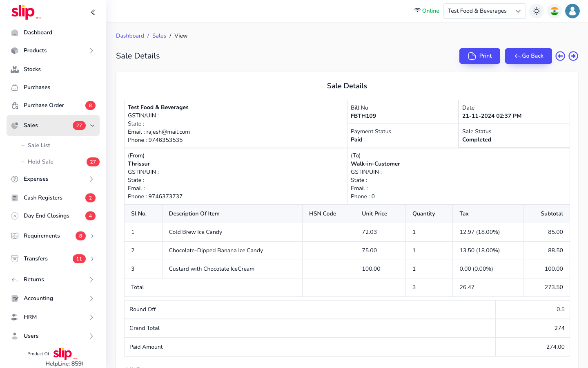Click the Stocks sidebar icon
The width and height of the screenshot is (588, 368).
click(15, 70)
